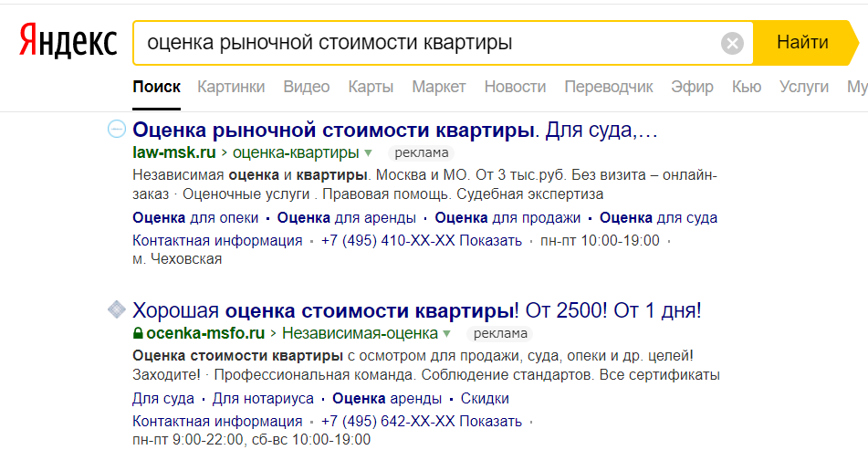Select the Поиск tab
Screen dimensions: 868x471
[157, 87]
